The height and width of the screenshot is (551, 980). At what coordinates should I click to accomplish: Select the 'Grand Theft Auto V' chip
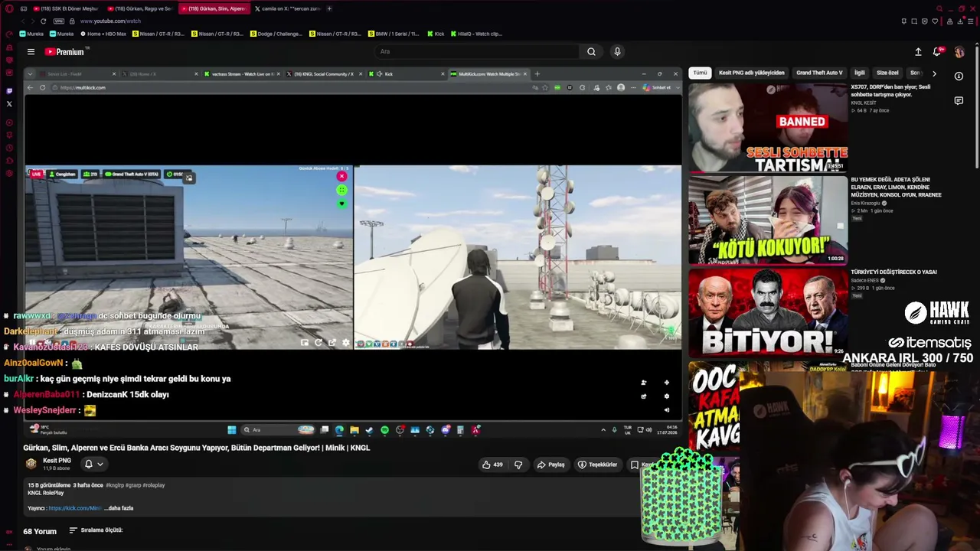pyautogui.click(x=819, y=73)
